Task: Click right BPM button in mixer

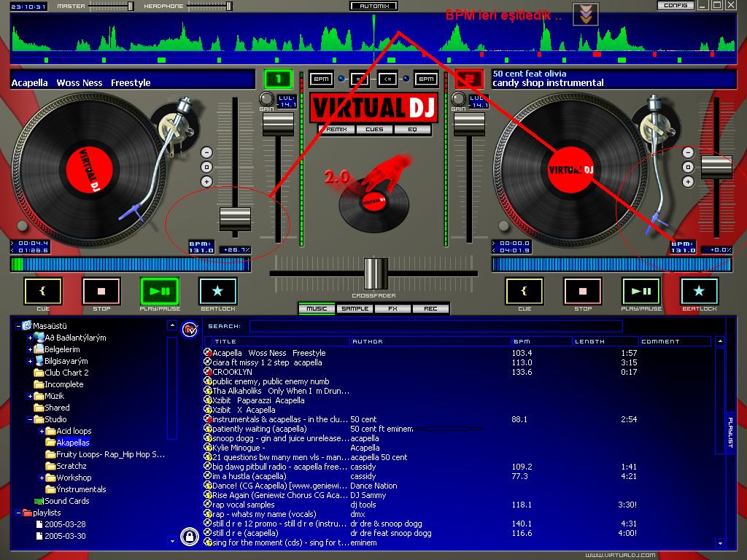Action: point(426,79)
